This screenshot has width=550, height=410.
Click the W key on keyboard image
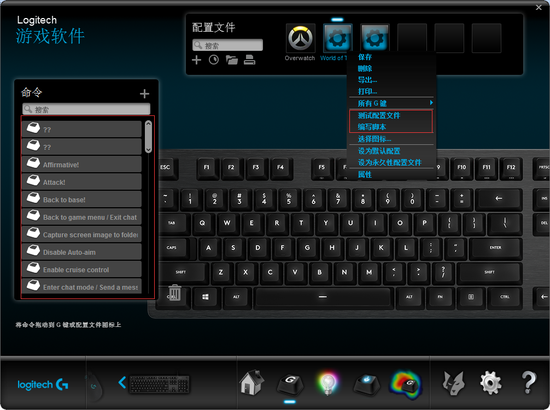[227, 224]
